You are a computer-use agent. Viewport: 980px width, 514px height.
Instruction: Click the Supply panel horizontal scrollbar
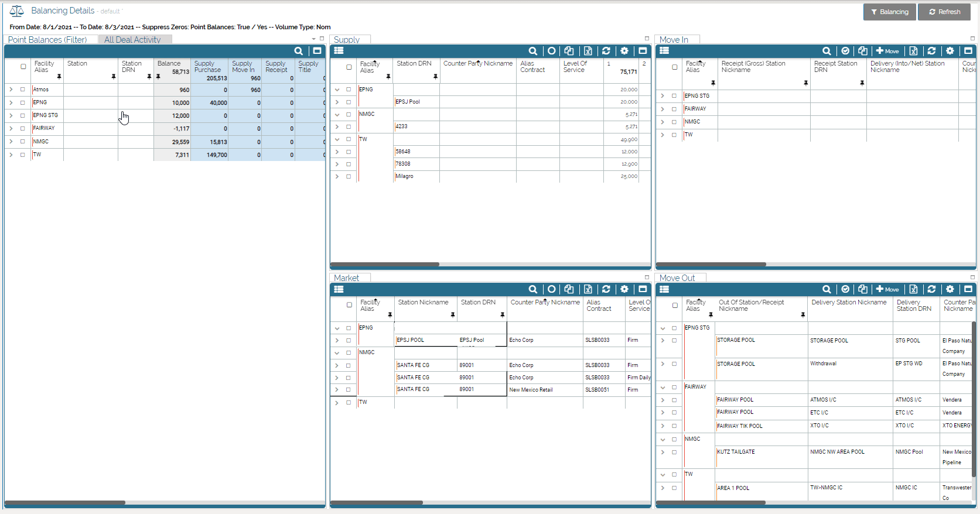(385, 265)
